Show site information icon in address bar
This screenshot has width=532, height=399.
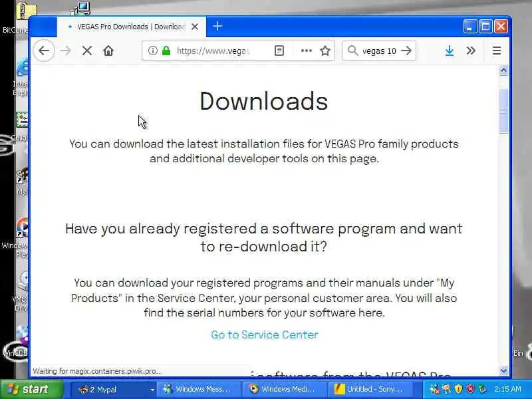pyautogui.click(x=153, y=51)
